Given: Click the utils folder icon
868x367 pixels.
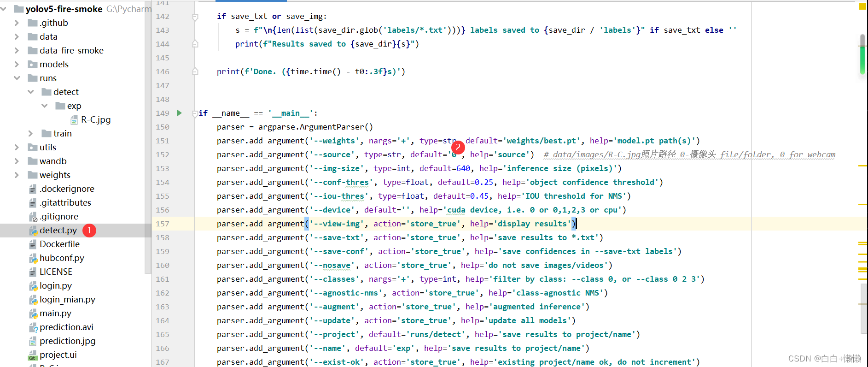Looking at the screenshot, I should point(33,147).
